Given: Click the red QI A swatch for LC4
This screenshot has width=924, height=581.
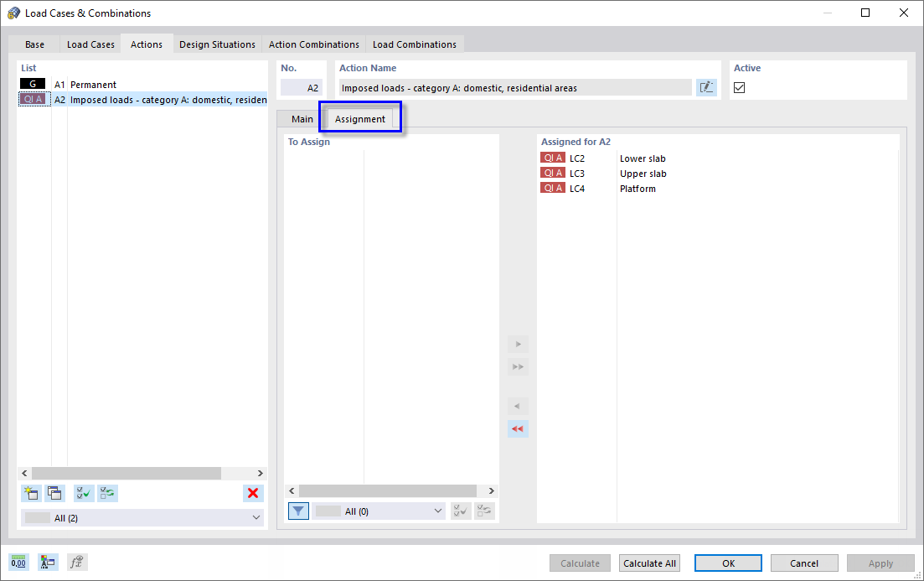Looking at the screenshot, I should tap(553, 188).
